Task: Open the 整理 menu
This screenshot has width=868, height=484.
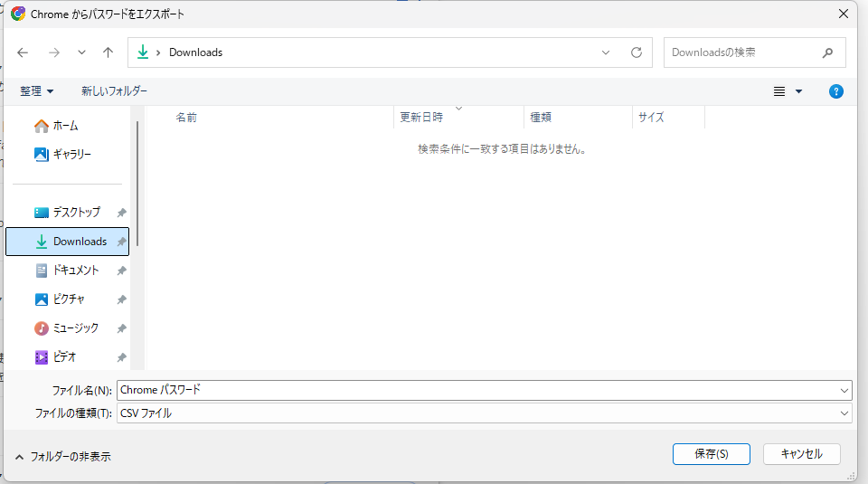Action: tap(36, 90)
